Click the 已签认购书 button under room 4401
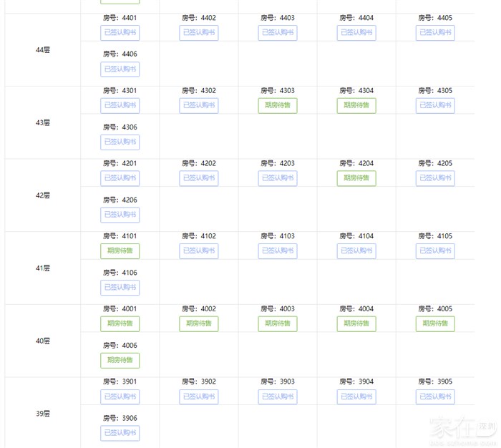 coord(120,33)
